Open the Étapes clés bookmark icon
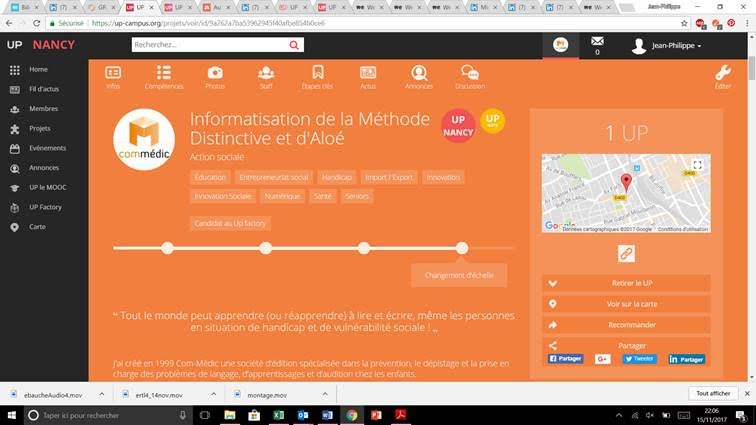This screenshot has width=756, height=425. (317, 72)
